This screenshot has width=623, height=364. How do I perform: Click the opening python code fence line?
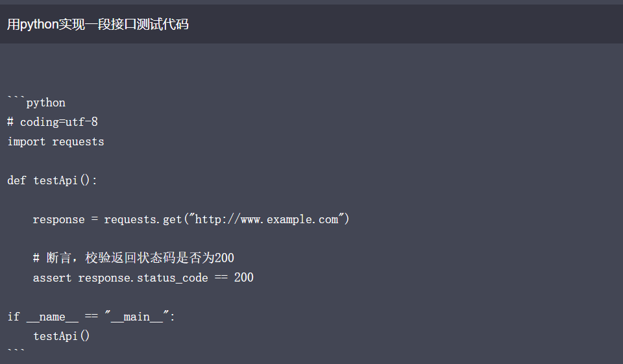click(x=36, y=102)
